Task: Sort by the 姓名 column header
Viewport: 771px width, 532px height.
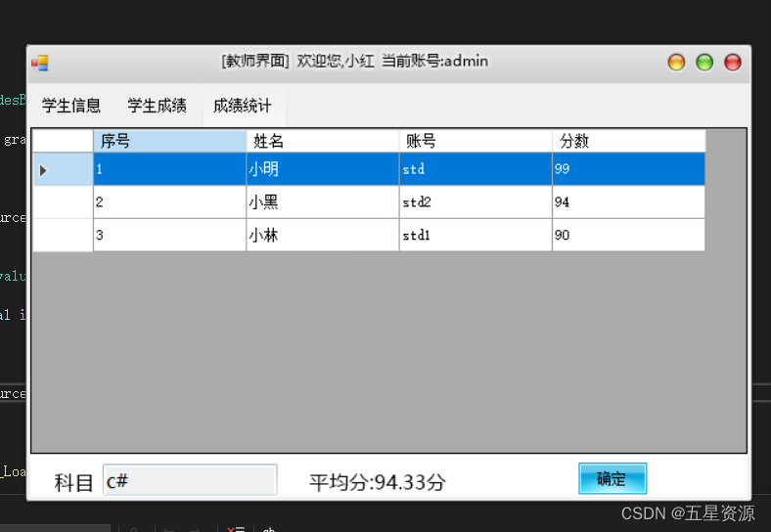Action: coord(323,141)
